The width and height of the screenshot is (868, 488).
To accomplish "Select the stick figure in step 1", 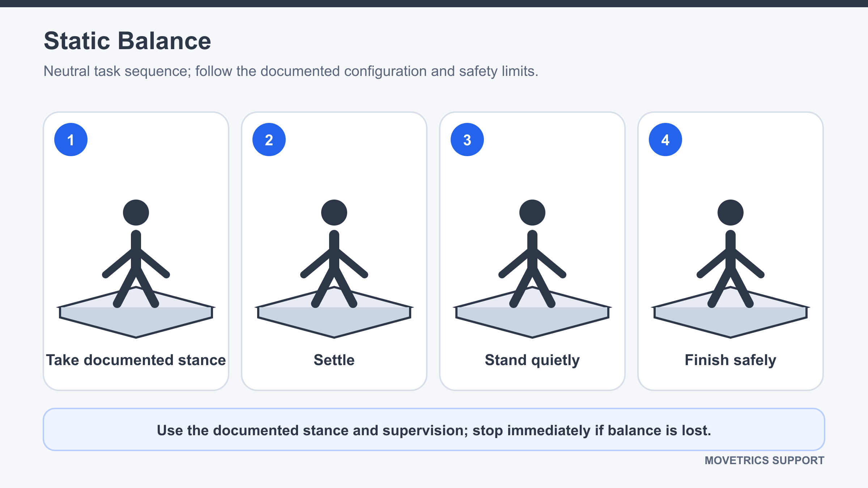I will [136, 253].
